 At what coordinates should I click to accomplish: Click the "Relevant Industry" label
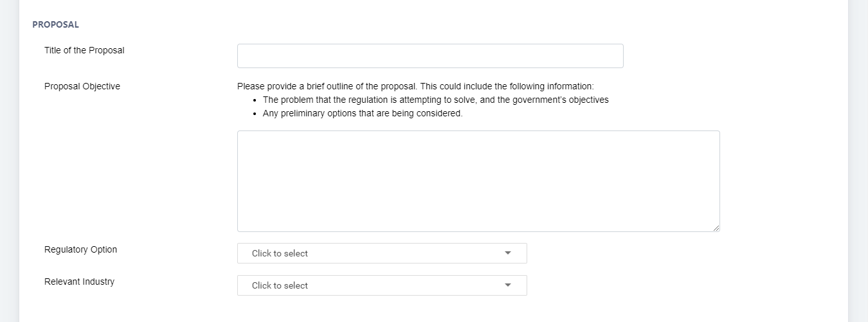(79, 282)
